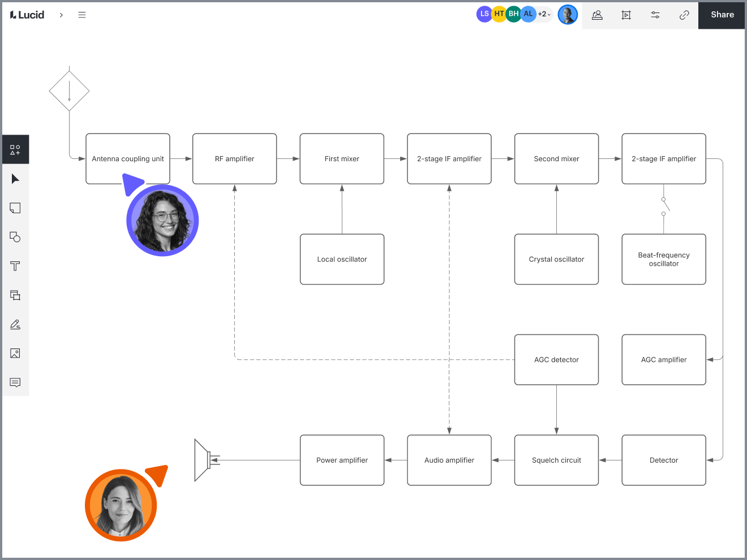Activate the Text tool

point(15,266)
